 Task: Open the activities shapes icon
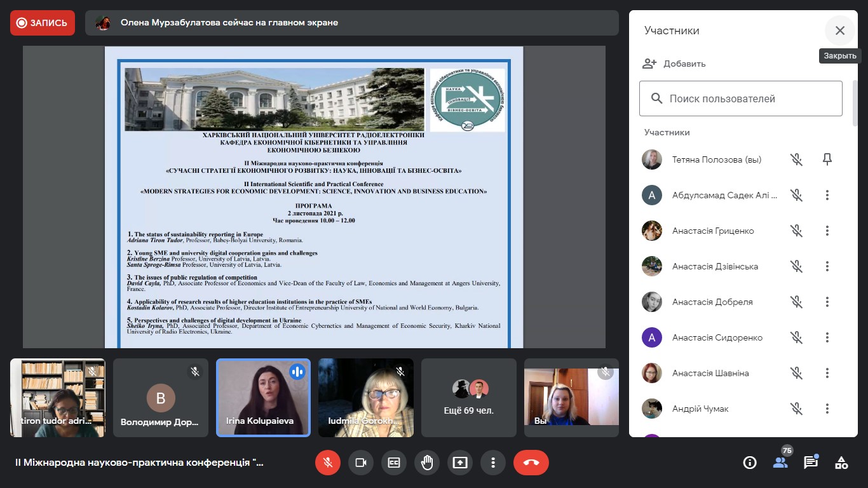[841, 463]
